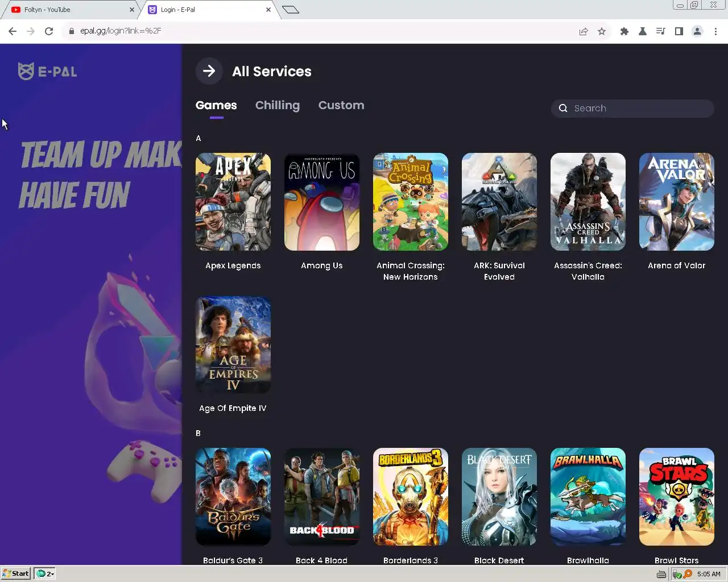This screenshot has height=582, width=728.
Task: Click the ARK: Survival Evolved label
Action: click(499, 271)
